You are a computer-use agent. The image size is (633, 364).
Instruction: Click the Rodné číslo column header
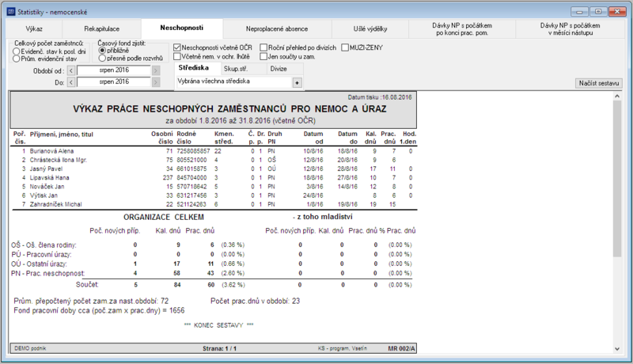pyautogui.click(x=187, y=138)
